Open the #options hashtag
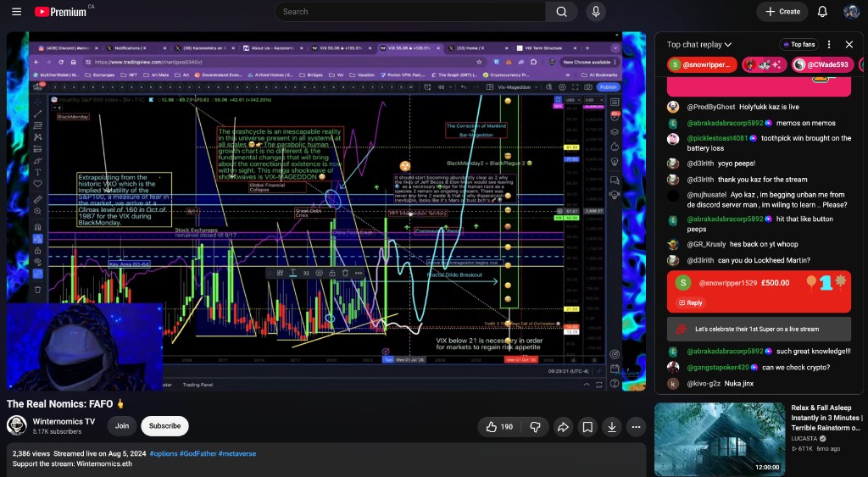The width and height of the screenshot is (868, 477). pyautogui.click(x=164, y=453)
